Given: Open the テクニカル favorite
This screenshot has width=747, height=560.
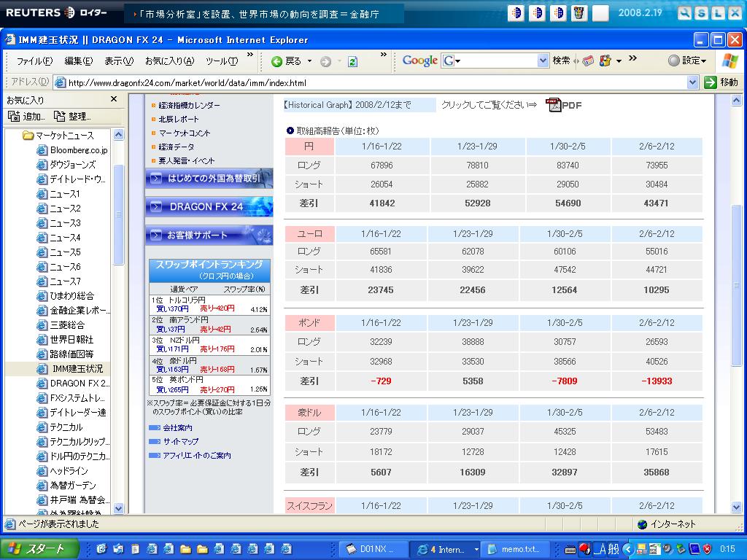Looking at the screenshot, I should pos(60,427).
